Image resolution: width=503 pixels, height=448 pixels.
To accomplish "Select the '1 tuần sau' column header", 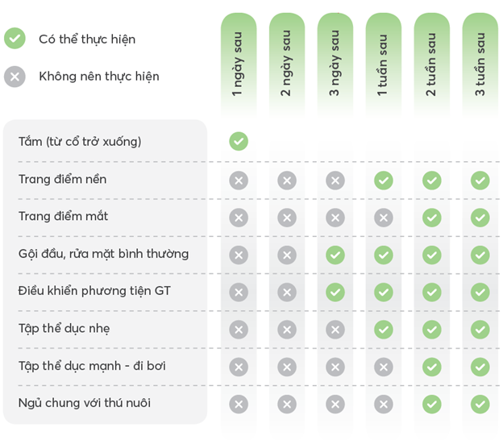I will click(383, 66).
